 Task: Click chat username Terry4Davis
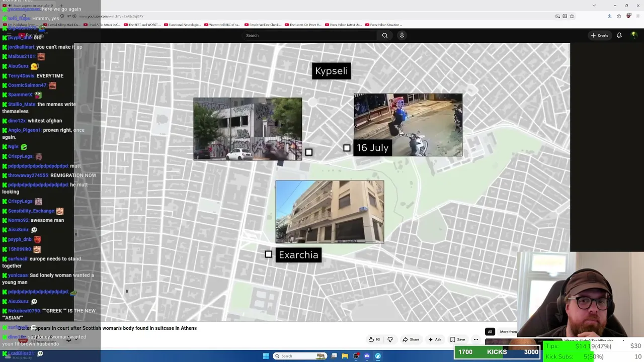[x=21, y=76]
